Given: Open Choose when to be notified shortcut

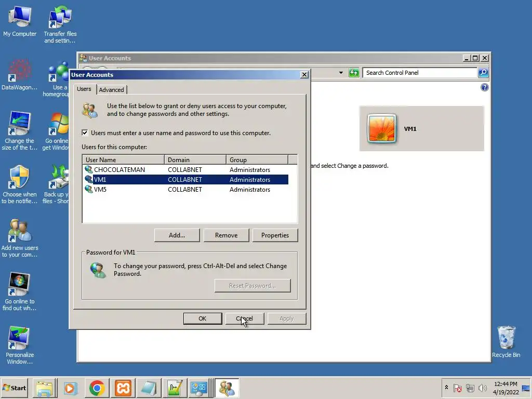Looking at the screenshot, I should click(x=20, y=184).
